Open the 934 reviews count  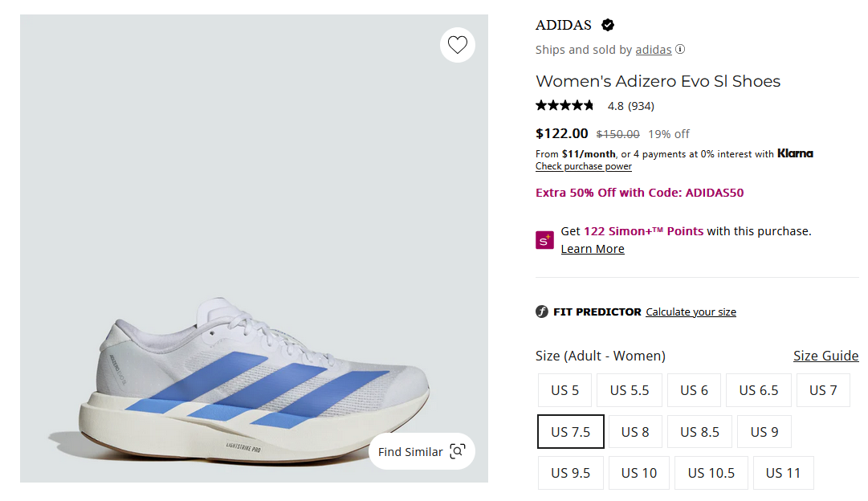point(640,105)
